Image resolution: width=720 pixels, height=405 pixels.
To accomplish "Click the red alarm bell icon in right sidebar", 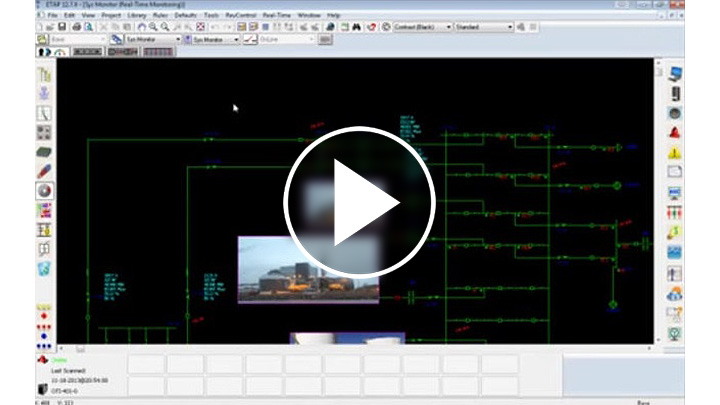I will 675,133.
